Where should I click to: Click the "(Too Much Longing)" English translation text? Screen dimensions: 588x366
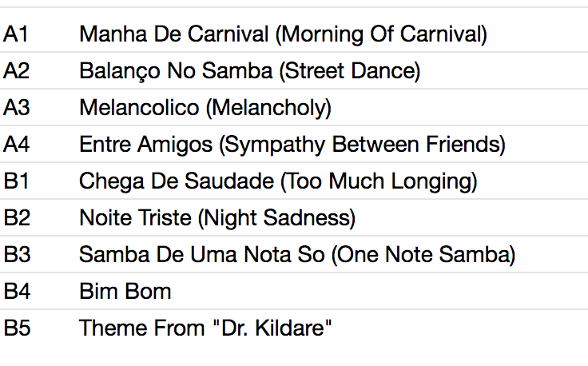pos(379,181)
